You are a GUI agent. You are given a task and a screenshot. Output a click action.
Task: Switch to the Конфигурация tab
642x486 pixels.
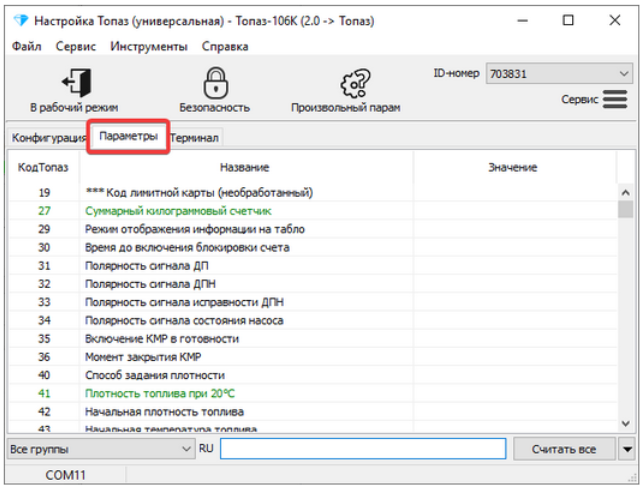(x=48, y=138)
